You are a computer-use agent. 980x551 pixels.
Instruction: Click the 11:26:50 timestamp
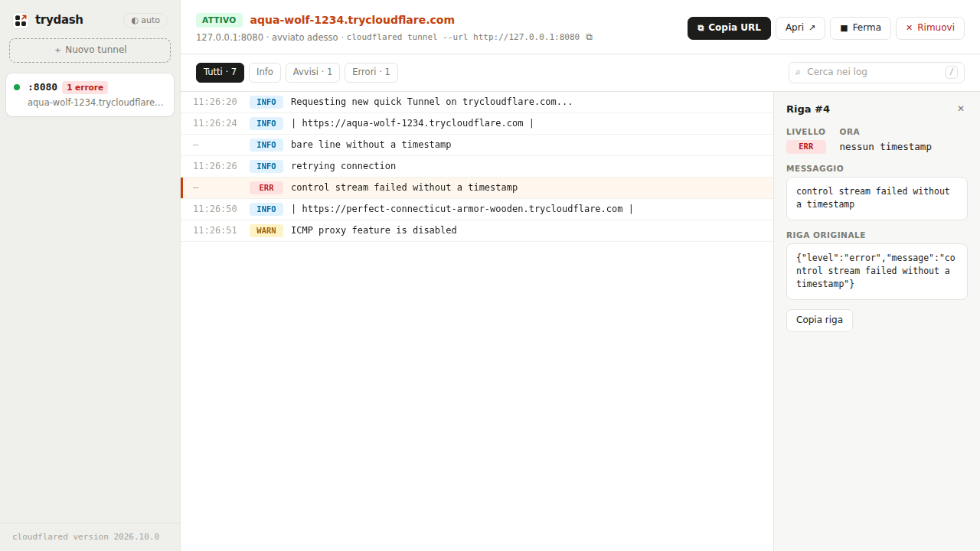pos(215,209)
